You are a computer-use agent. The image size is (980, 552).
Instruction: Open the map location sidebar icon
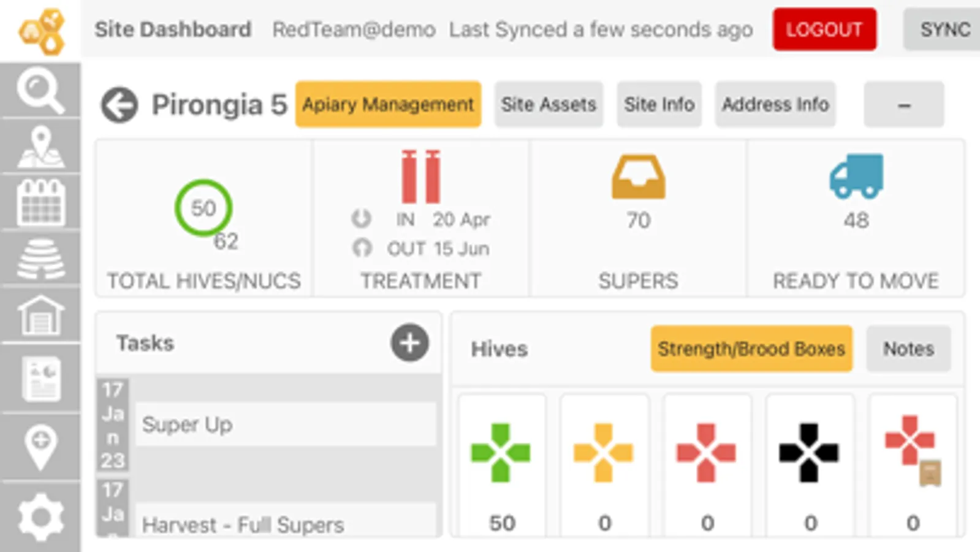pos(40,147)
